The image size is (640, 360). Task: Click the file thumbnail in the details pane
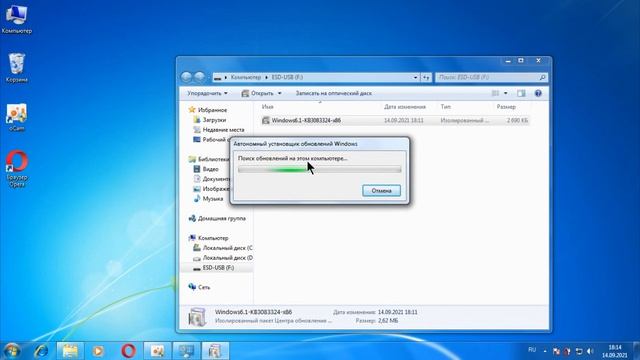click(197, 317)
